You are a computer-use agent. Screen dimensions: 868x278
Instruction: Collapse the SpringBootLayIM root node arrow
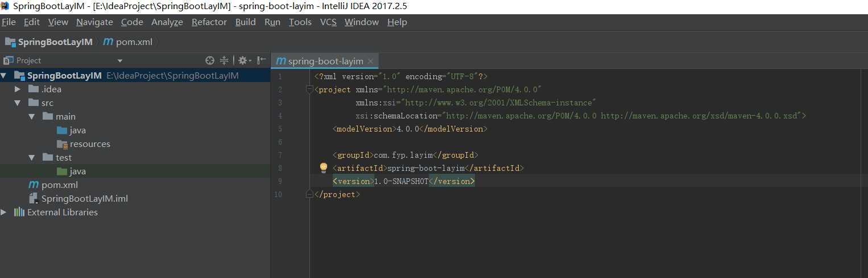pyautogui.click(x=4, y=75)
